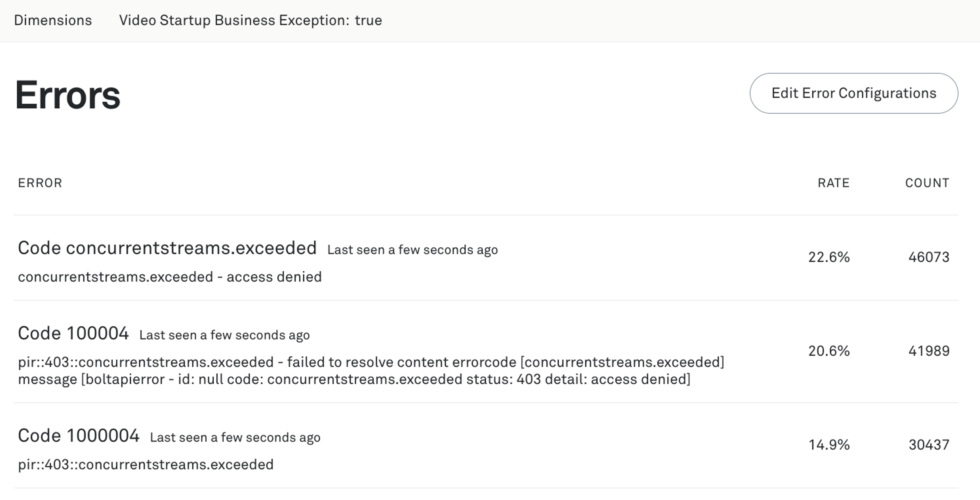Screen dimensions: 980x500
Task: Click the 14.9% rate value
Action: click(x=829, y=444)
